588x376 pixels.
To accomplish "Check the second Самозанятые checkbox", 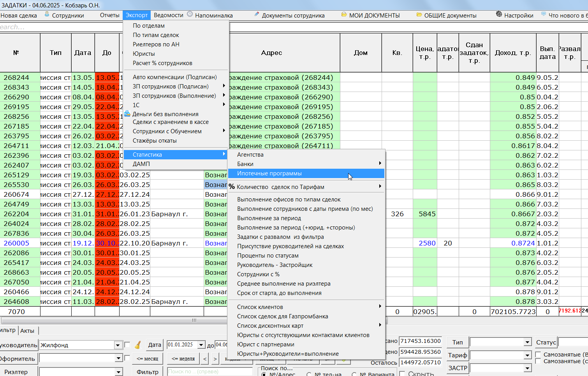I will [538, 361].
